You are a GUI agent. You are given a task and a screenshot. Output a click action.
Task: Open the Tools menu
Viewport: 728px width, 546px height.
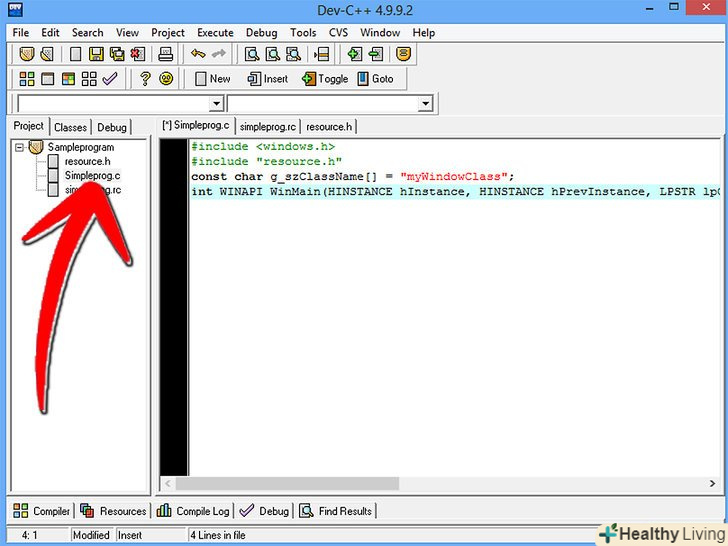(x=303, y=32)
